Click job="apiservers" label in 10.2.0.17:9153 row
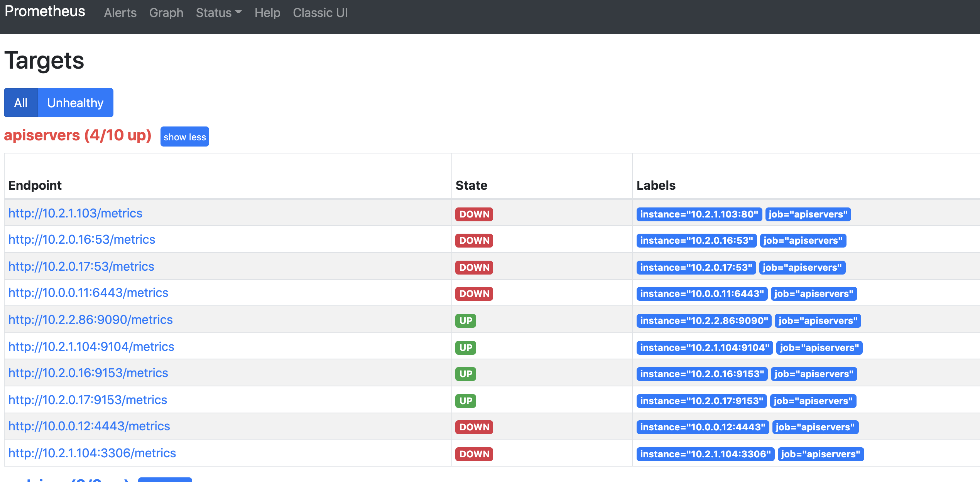This screenshot has width=980, height=482. pyautogui.click(x=813, y=401)
